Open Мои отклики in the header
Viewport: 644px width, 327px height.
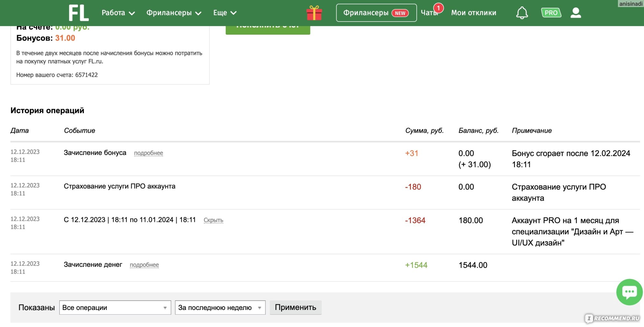point(474,13)
